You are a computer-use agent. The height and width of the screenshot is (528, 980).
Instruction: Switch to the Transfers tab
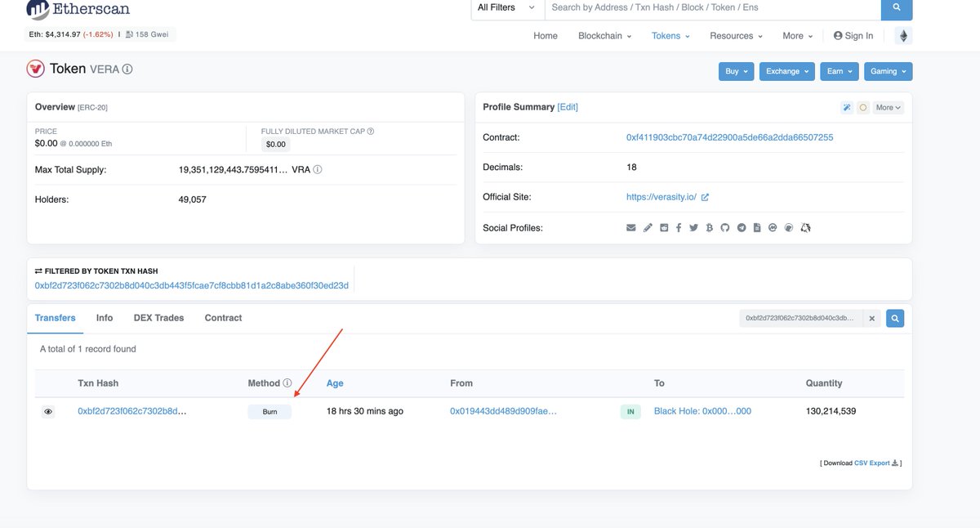[x=56, y=318]
